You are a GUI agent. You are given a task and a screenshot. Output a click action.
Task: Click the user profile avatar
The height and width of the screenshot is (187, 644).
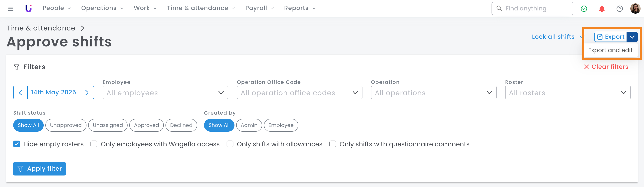tap(635, 9)
